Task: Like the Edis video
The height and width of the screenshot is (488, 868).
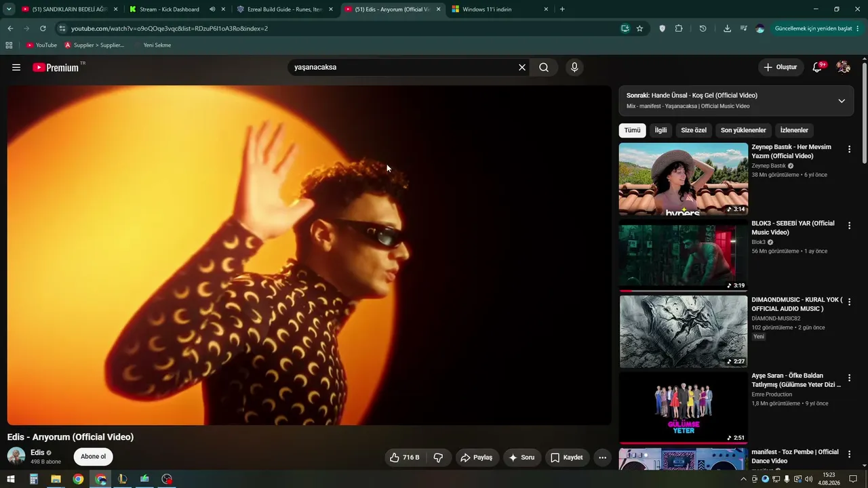Action: [x=405, y=457]
